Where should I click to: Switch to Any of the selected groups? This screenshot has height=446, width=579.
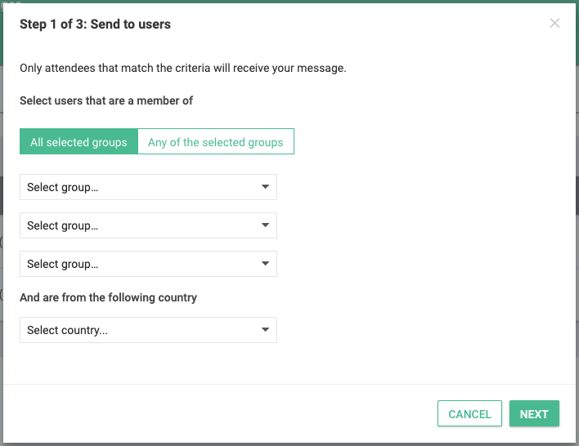coord(216,141)
